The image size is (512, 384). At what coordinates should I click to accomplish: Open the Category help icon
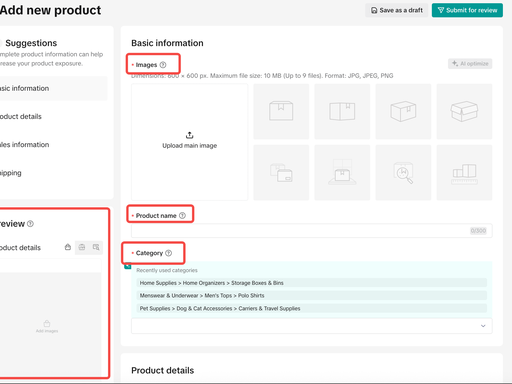click(x=169, y=253)
